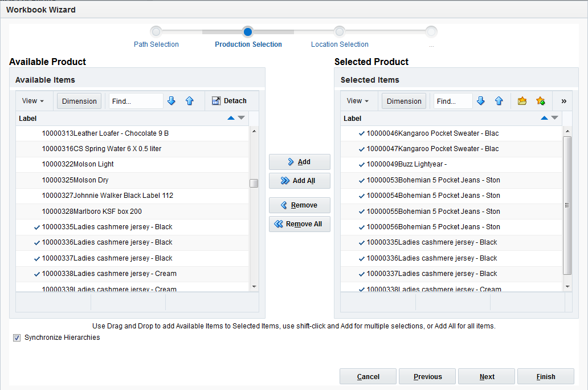Screen dimensions: 588x390
Task: Open View menu in Selected Items
Action: coord(357,101)
